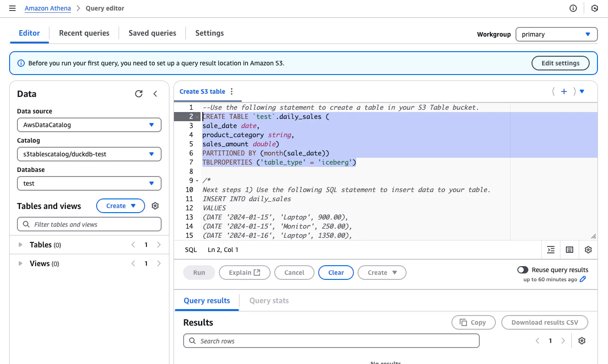Clear the query editor with Clear button
The image size is (608, 364).
(336, 273)
